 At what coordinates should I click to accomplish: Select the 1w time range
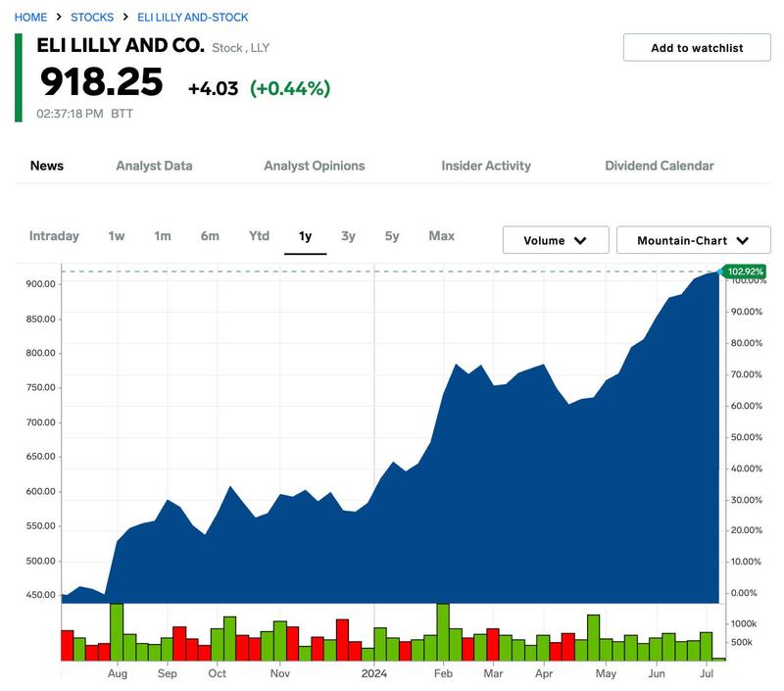(x=117, y=236)
